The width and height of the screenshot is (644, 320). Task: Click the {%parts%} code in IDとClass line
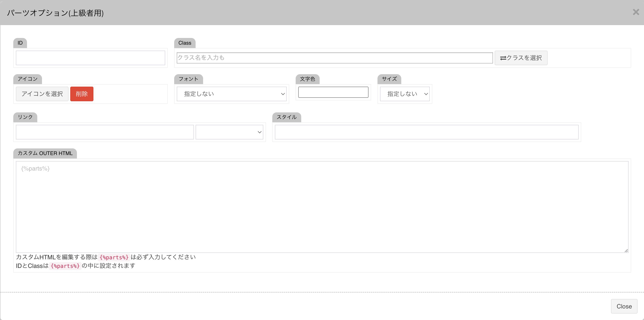click(65, 266)
